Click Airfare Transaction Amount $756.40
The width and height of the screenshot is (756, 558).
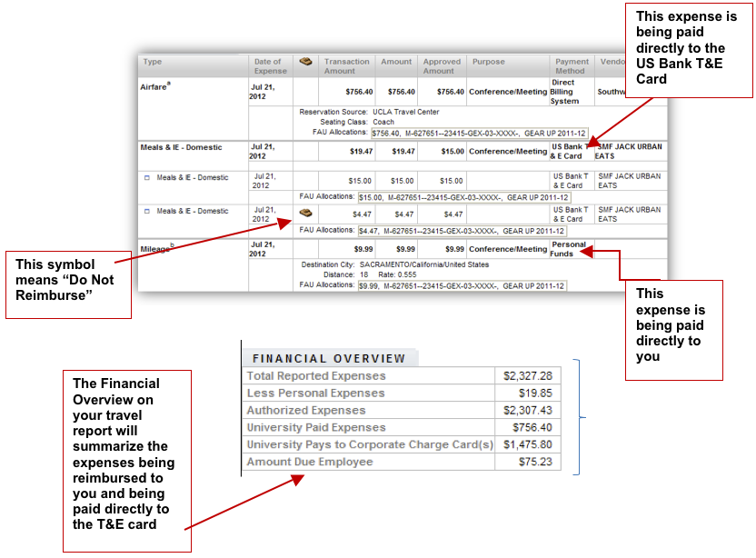click(x=359, y=92)
